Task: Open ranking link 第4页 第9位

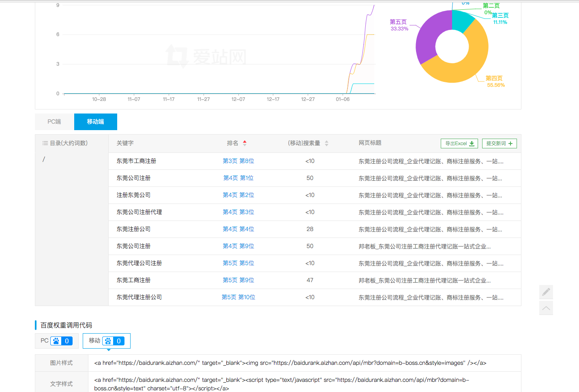Action: tap(238, 246)
